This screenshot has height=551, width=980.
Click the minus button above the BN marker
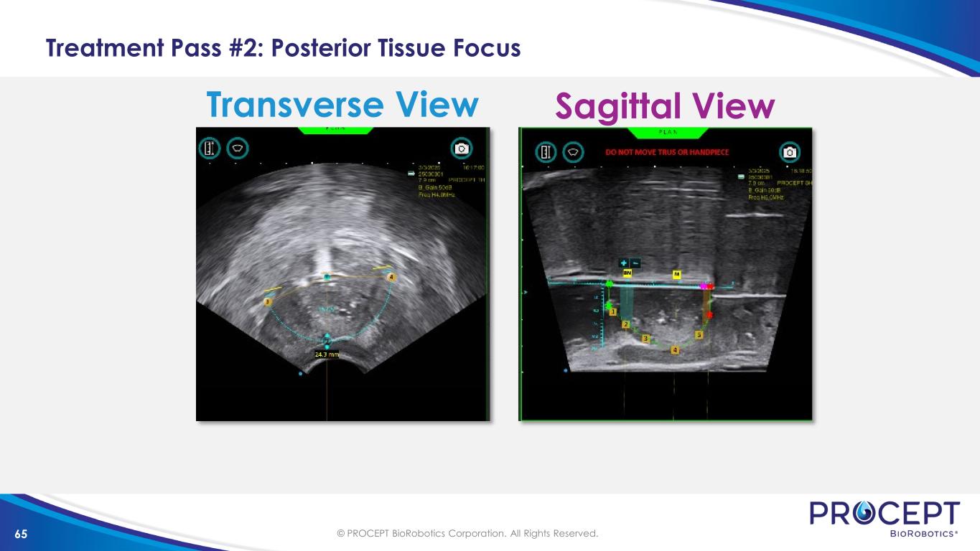635,263
